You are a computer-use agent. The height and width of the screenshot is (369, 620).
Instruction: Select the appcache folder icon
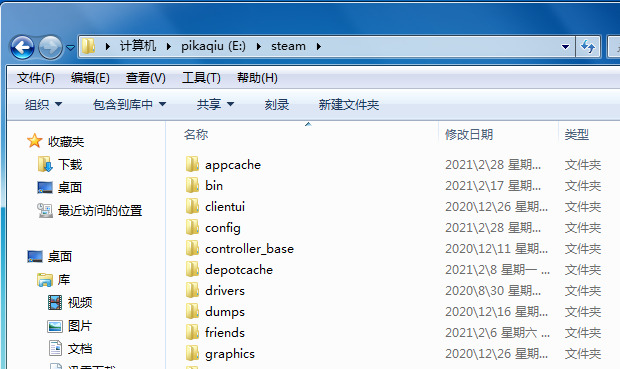coord(192,164)
